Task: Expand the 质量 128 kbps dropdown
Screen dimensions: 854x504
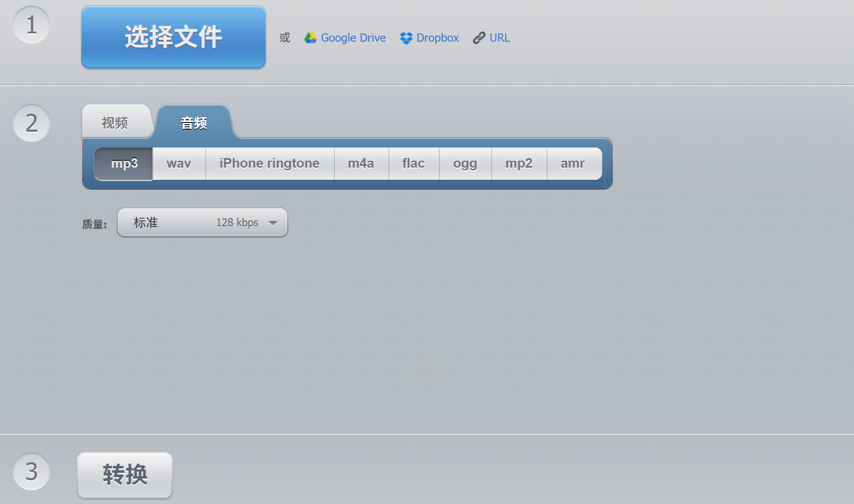Action: click(x=202, y=223)
